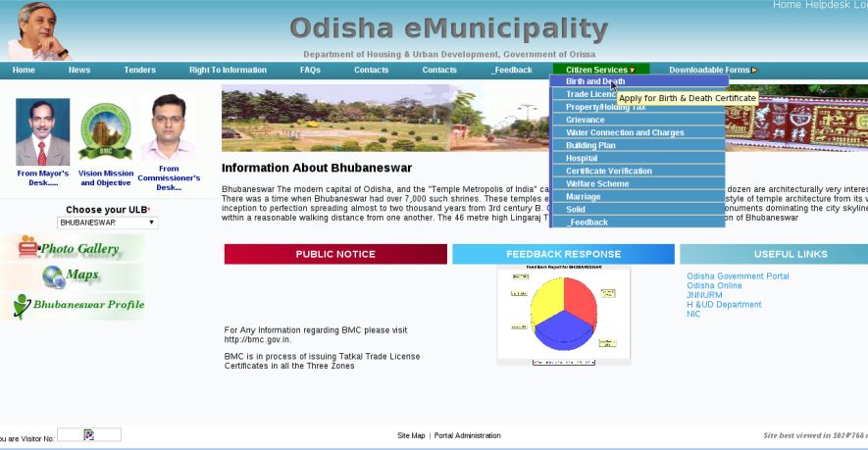
Task: Select Solid entry in Citizen Services
Action: [x=638, y=209]
